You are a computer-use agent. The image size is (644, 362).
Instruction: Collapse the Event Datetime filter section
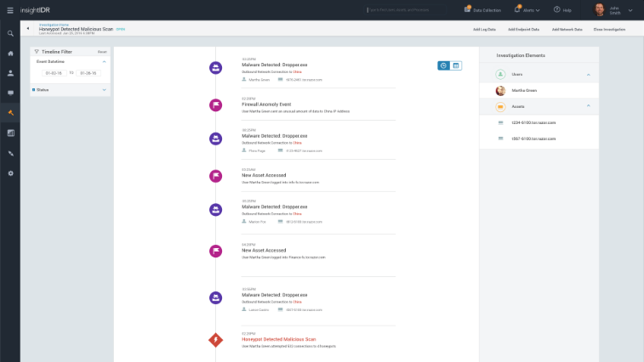tap(104, 61)
